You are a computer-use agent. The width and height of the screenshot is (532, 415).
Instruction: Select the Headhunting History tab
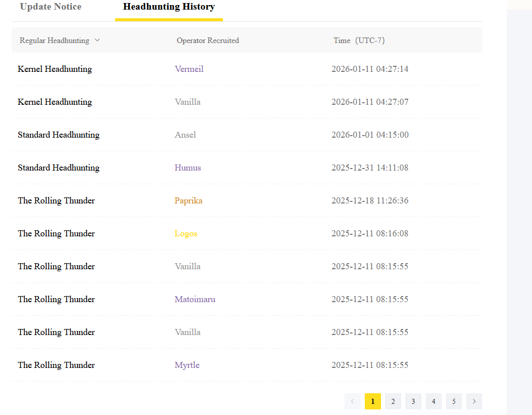tap(169, 7)
